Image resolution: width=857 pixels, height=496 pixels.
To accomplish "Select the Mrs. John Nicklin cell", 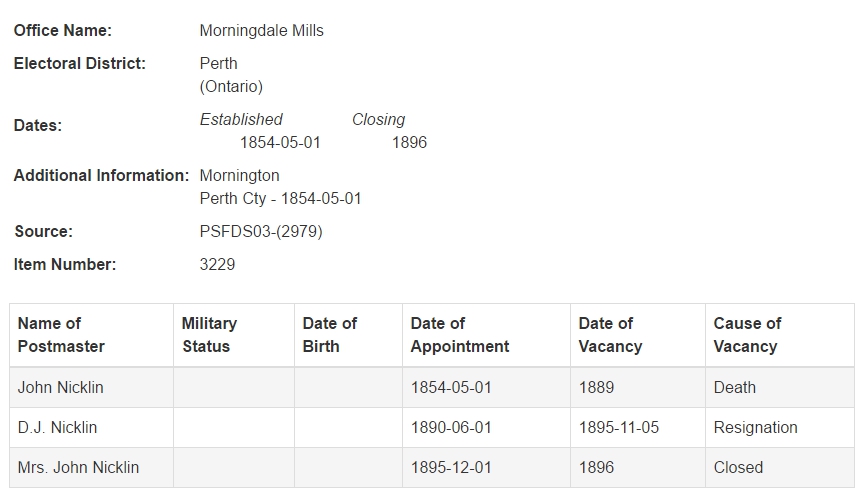I will (91, 468).
